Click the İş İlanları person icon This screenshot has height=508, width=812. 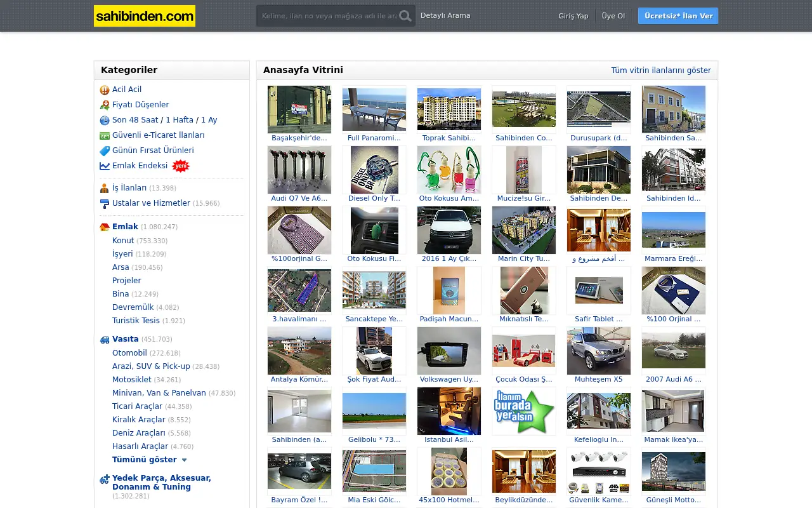105,188
